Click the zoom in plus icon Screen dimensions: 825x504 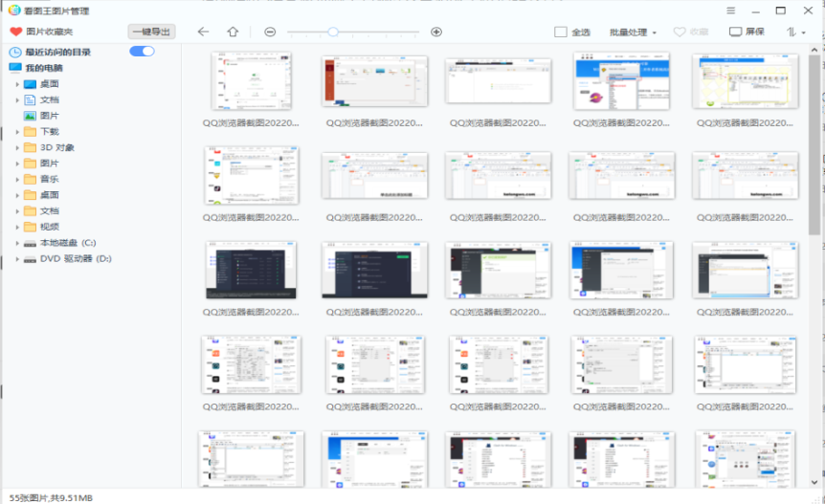(x=436, y=33)
